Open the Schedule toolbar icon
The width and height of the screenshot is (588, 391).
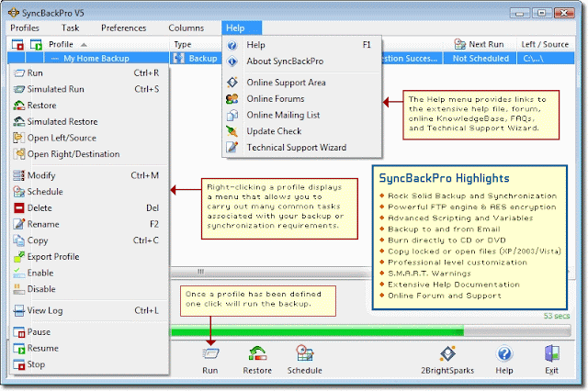pyautogui.click(x=304, y=353)
